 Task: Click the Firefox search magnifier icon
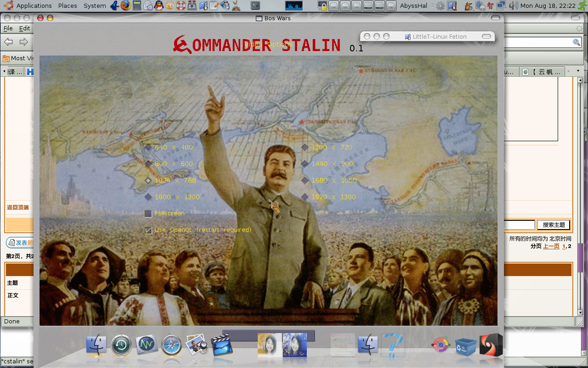point(577,42)
